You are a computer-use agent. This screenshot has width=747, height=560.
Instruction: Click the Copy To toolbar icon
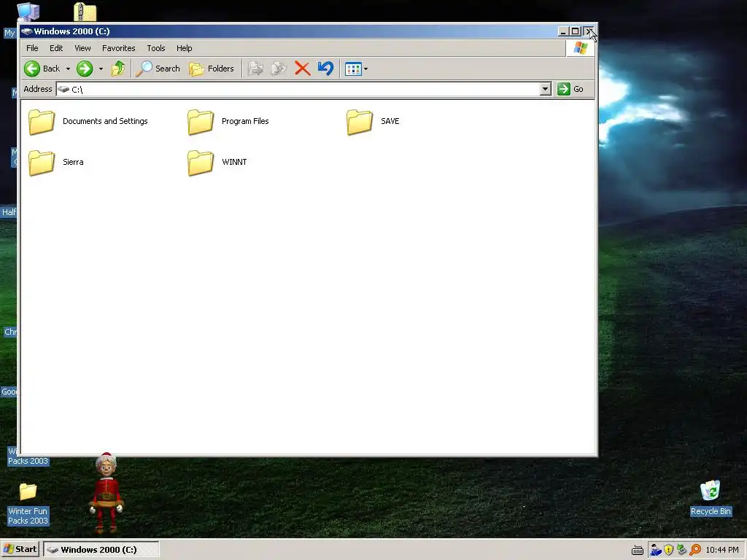pos(279,69)
